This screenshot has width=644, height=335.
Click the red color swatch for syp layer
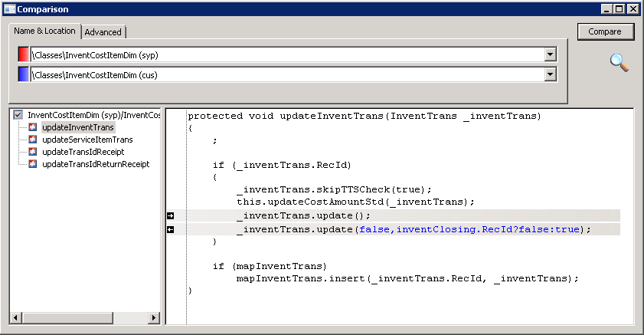point(24,54)
